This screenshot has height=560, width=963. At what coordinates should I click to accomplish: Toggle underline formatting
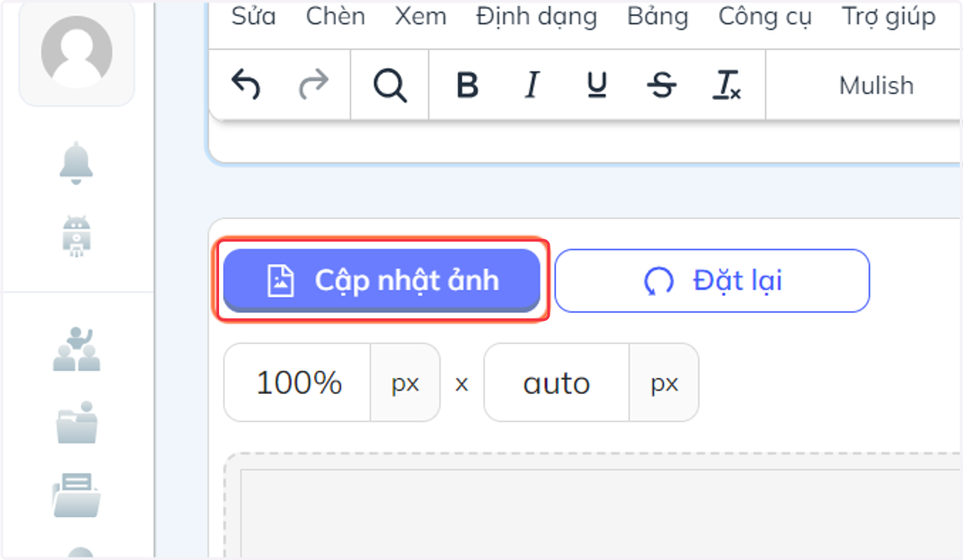click(x=596, y=84)
